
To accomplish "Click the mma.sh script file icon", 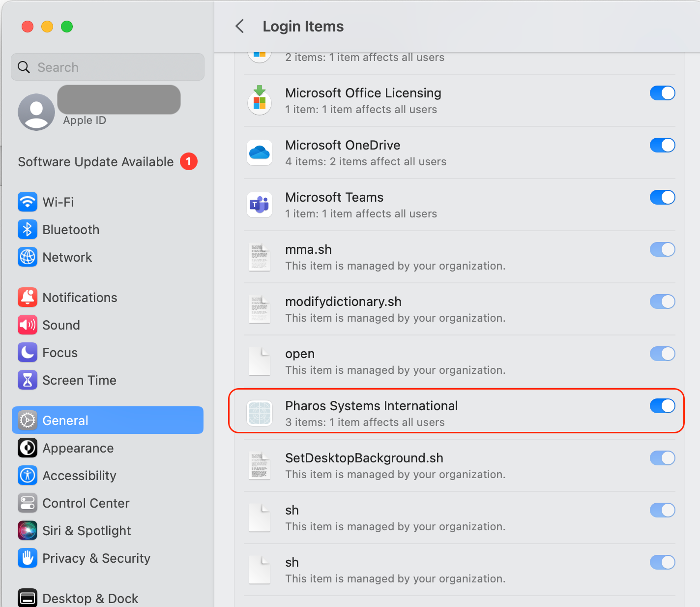I will [260, 257].
